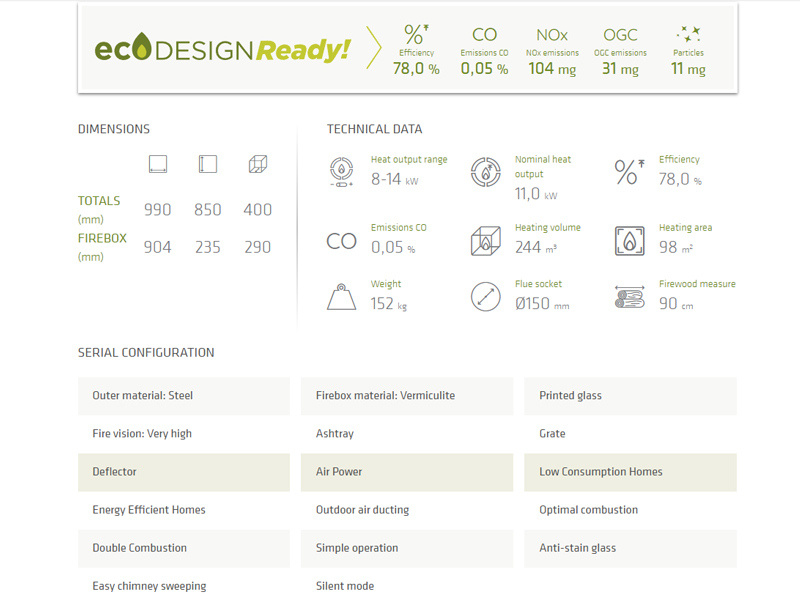Click the Double Combustion cell
The width and height of the screenshot is (800, 600).
[184, 548]
